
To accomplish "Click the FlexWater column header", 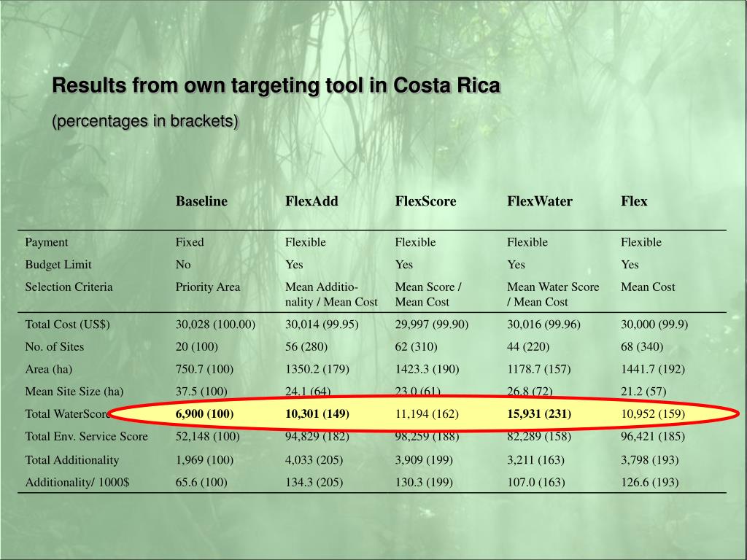I will click(540, 201).
